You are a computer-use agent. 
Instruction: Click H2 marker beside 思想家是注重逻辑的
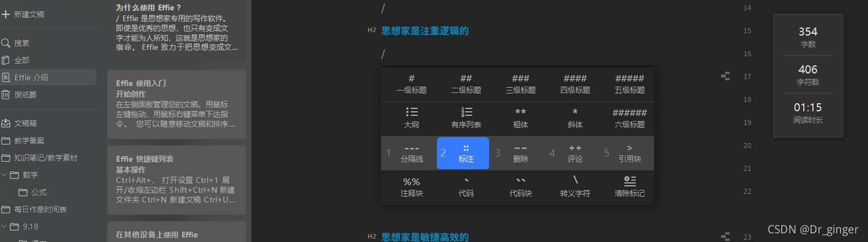tap(372, 31)
